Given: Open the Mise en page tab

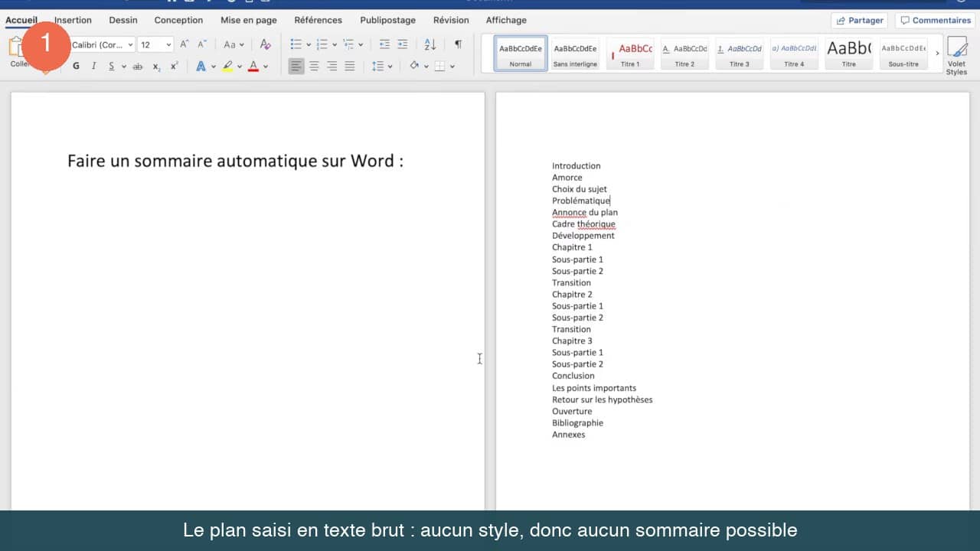Looking at the screenshot, I should [x=249, y=20].
